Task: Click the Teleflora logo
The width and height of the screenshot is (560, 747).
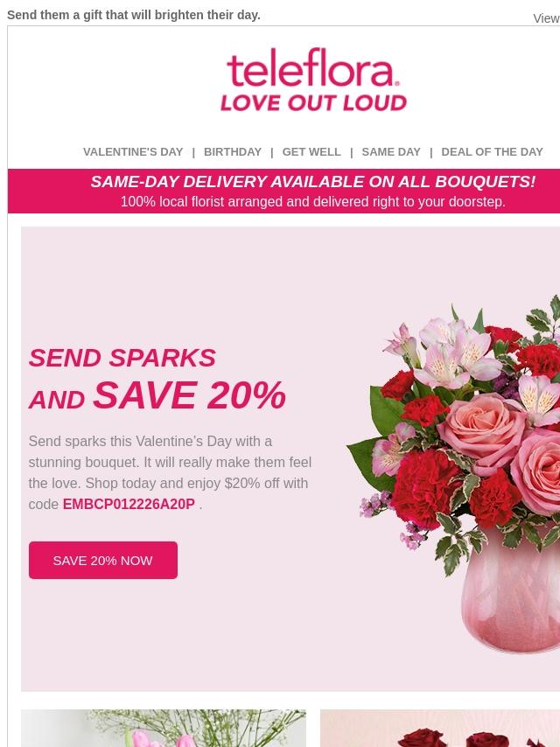Action: pyautogui.click(x=312, y=68)
